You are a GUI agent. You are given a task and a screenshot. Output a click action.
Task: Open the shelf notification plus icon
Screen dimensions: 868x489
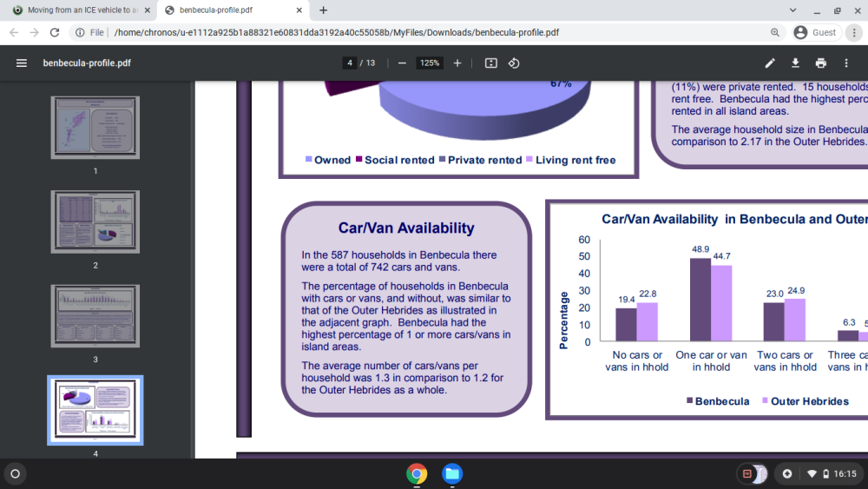[x=787, y=474]
